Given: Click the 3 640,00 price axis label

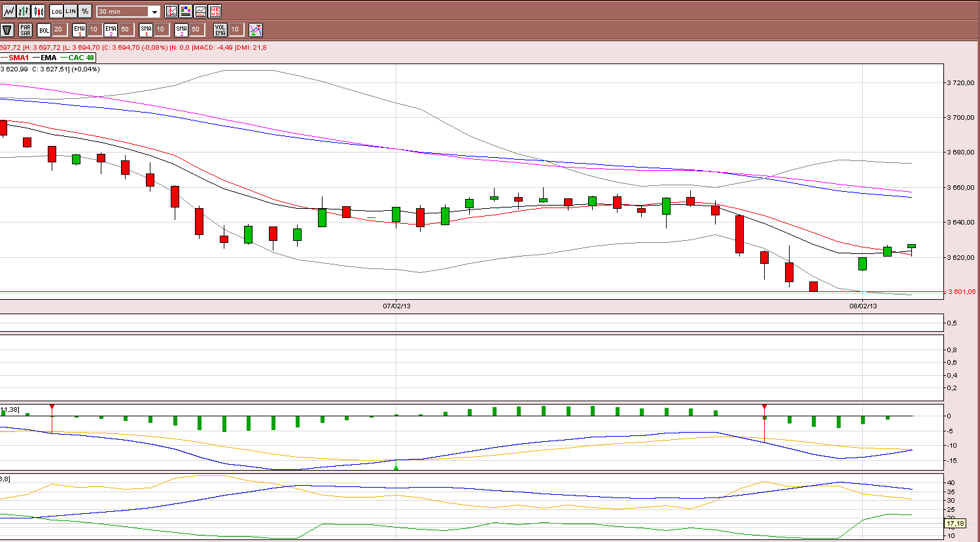Looking at the screenshot, I should (x=962, y=223).
